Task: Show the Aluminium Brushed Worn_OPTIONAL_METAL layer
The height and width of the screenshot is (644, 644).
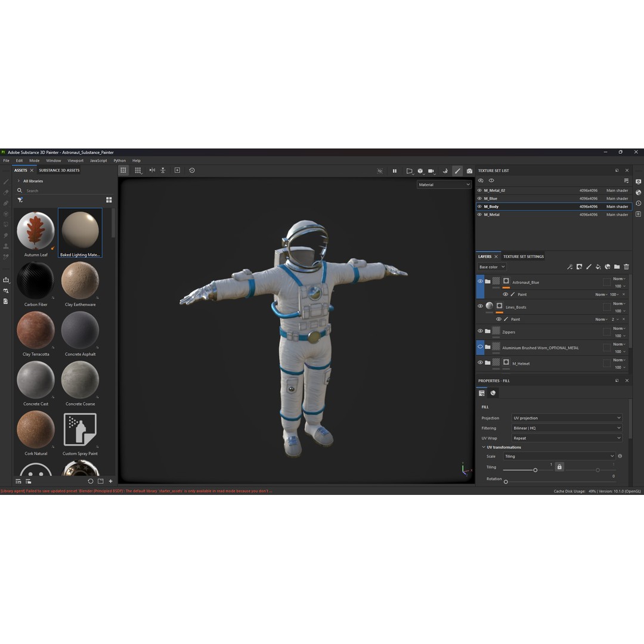Action: click(x=480, y=346)
